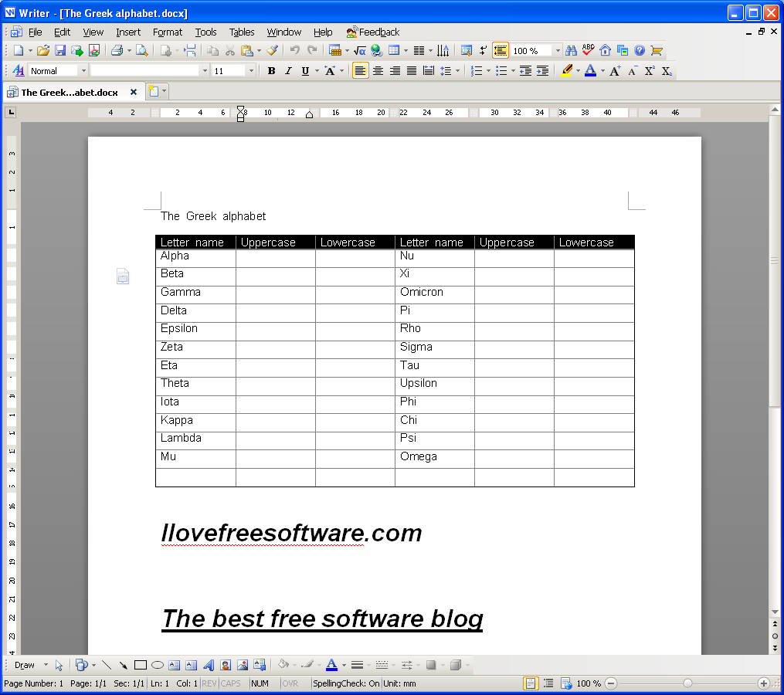This screenshot has height=695, width=784.
Task: Set align right paragraph alignment
Action: point(395,71)
